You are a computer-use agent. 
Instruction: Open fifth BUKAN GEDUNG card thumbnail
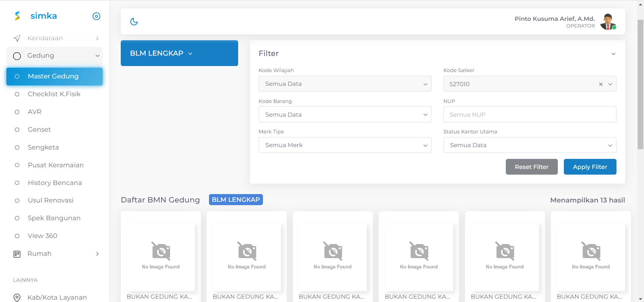tap(505, 257)
